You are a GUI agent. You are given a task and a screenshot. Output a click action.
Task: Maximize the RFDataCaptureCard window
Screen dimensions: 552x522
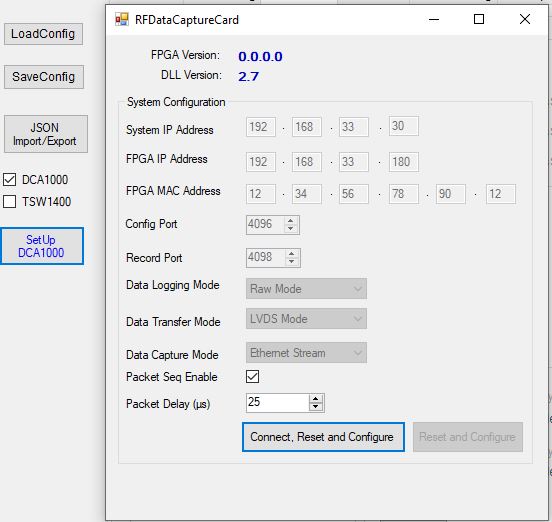[x=479, y=19]
